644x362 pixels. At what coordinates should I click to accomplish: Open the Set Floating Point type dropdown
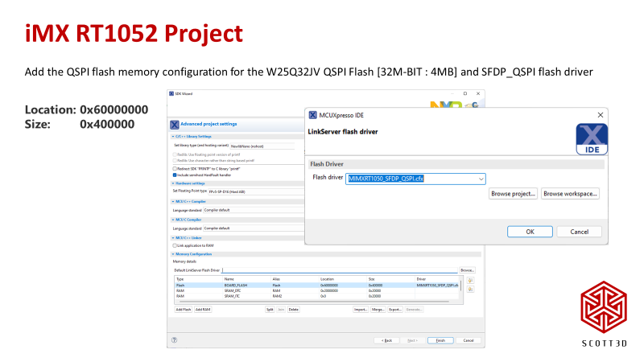pyautogui.click(x=255, y=191)
